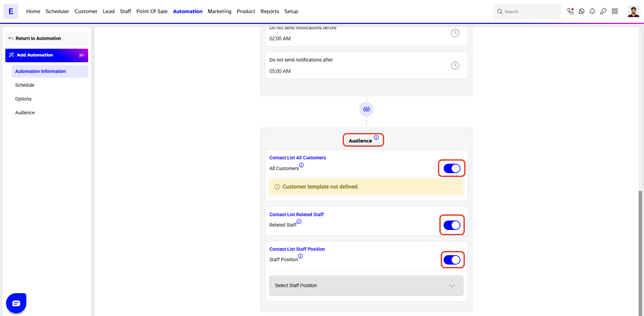Expand the Select Staff Position dropdown
Image resolution: width=644 pixels, height=316 pixels.
pos(366,286)
